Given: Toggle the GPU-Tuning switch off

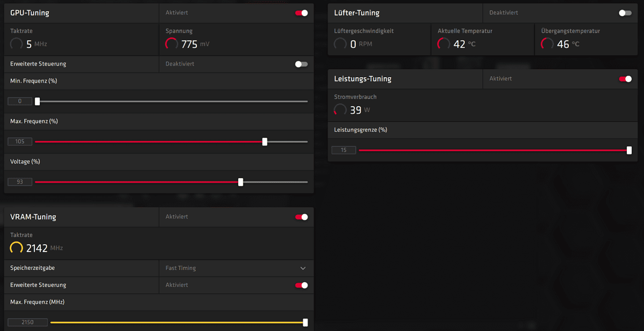Looking at the screenshot, I should 302,13.
